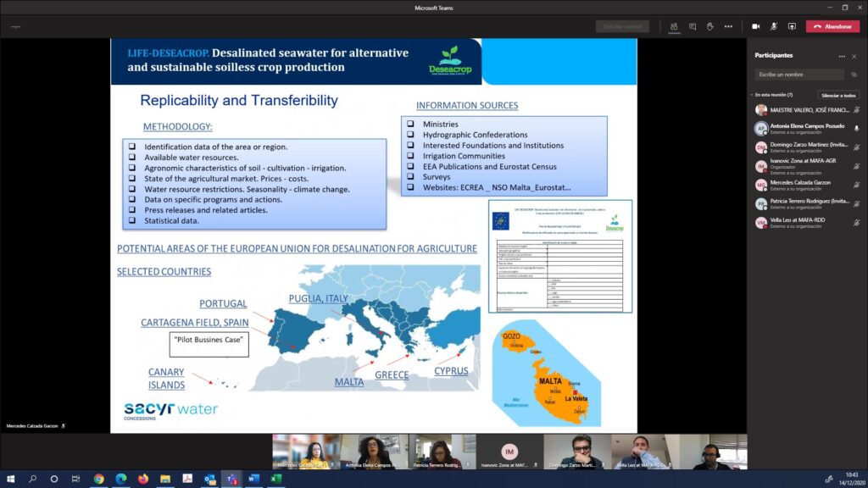Click the greyed Solicitar control button
Viewport: 868px width, 488px height.
point(623,26)
